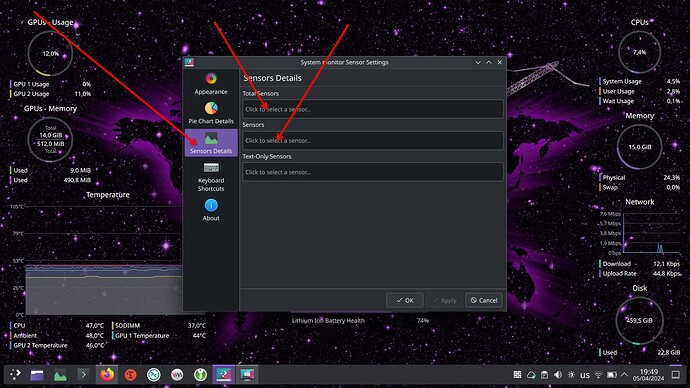The width and height of the screenshot is (690, 388).
Task: Switch to Firefox on the taskbar
Action: click(x=106, y=375)
